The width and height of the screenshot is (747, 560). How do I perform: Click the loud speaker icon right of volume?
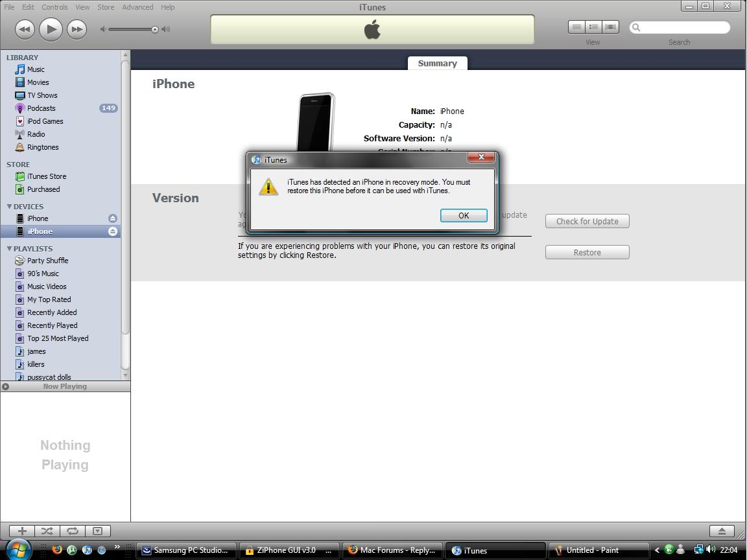point(166,30)
